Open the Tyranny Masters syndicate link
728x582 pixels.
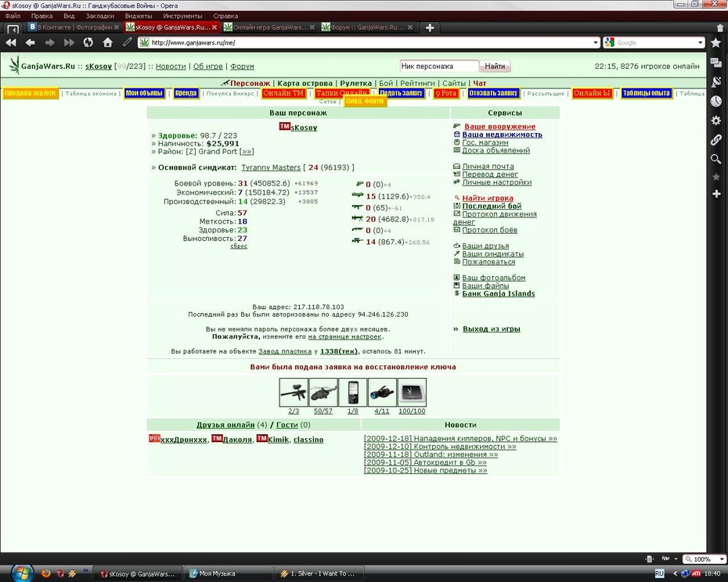point(271,167)
